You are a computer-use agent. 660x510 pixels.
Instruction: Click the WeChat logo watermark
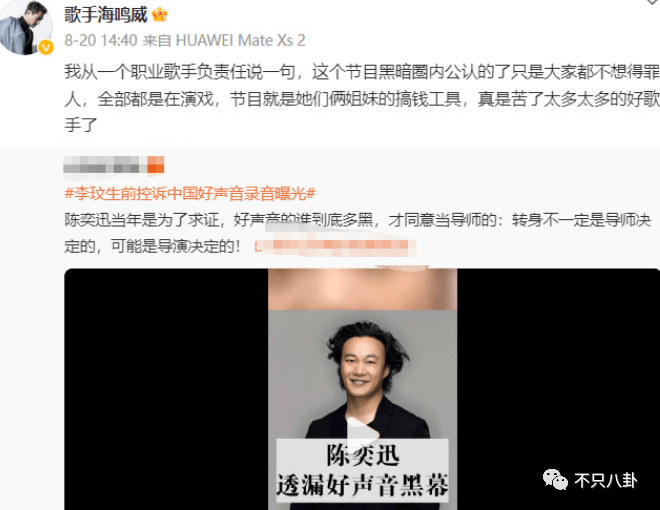(x=555, y=480)
